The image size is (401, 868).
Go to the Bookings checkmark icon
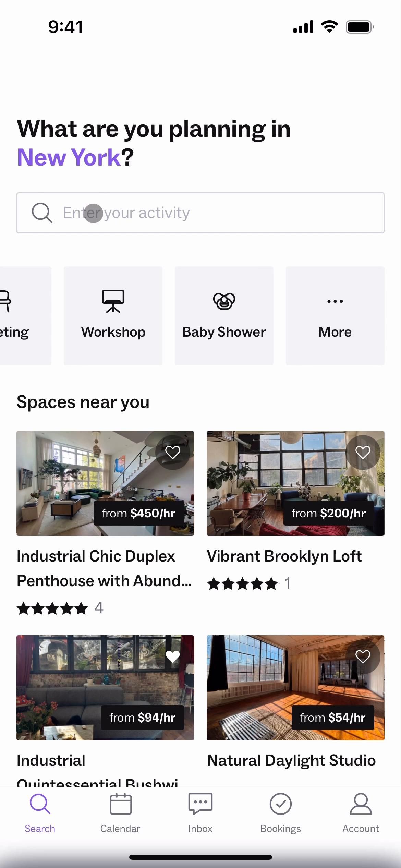[x=280, y=804]
